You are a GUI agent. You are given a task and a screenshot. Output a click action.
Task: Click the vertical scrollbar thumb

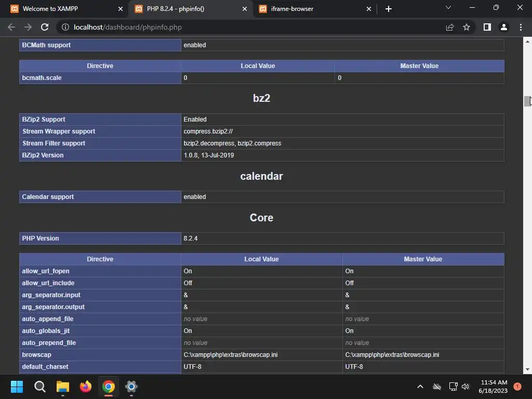click(x=528, y=101)
